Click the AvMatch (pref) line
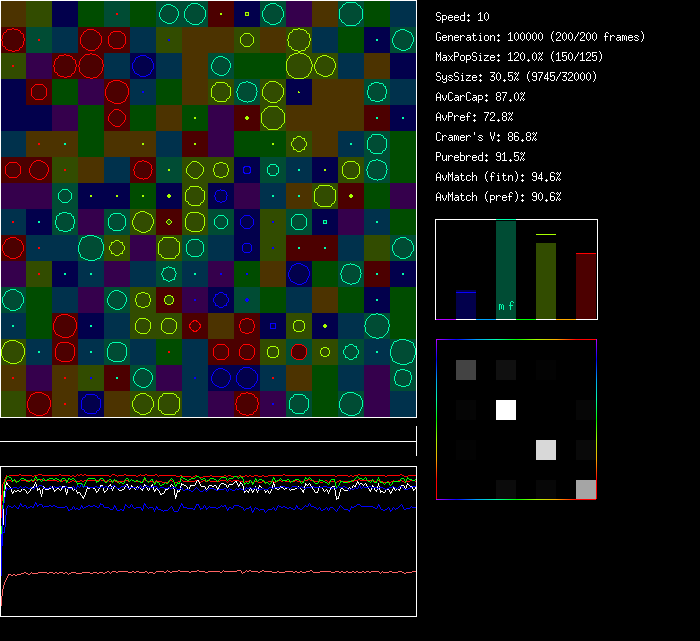This screenshot has width=700, height=641. [x=498, y=197]
